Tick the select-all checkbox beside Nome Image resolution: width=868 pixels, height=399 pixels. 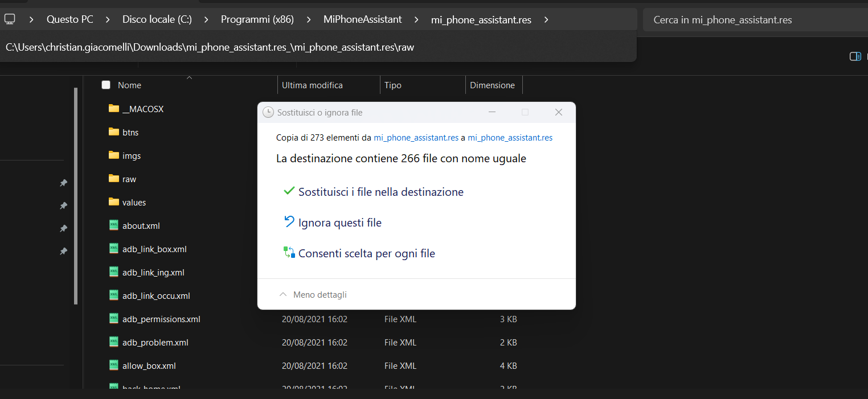tap(106, 85)
